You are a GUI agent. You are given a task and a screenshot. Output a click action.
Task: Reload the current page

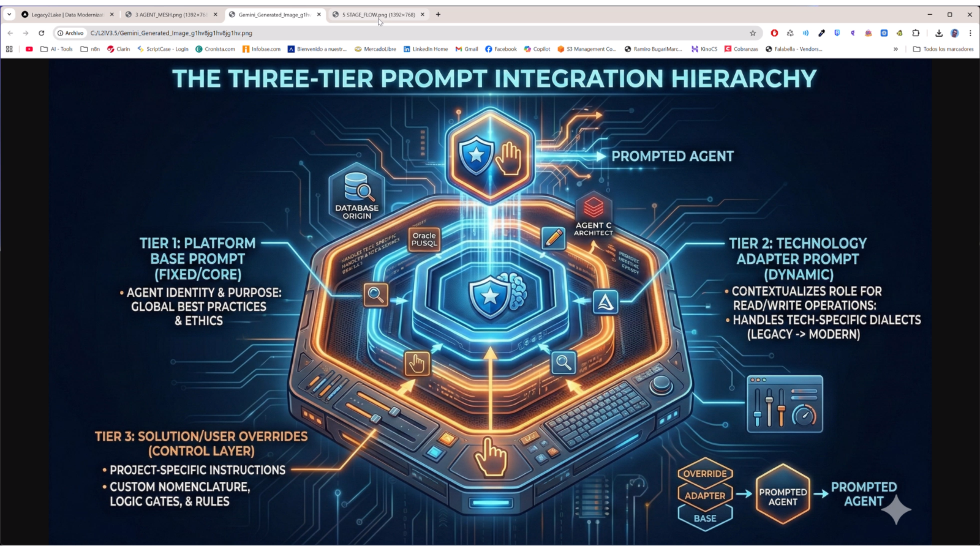[x=41, y=33]
